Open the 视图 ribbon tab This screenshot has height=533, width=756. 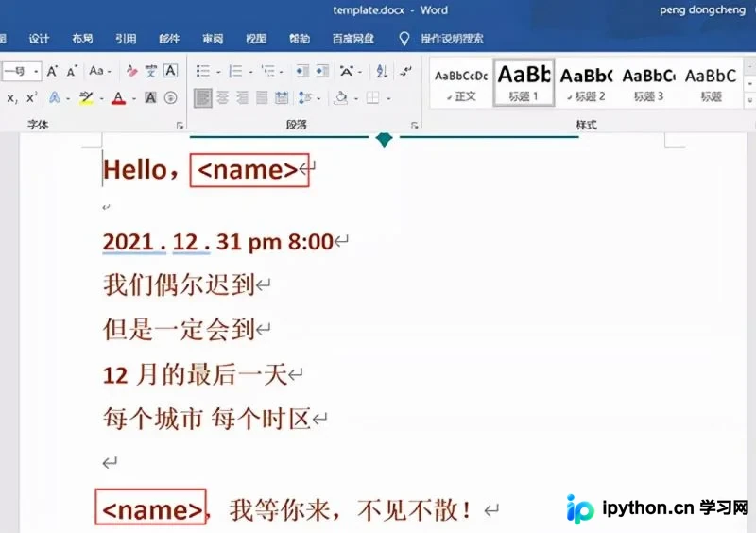tap(256, 39)
